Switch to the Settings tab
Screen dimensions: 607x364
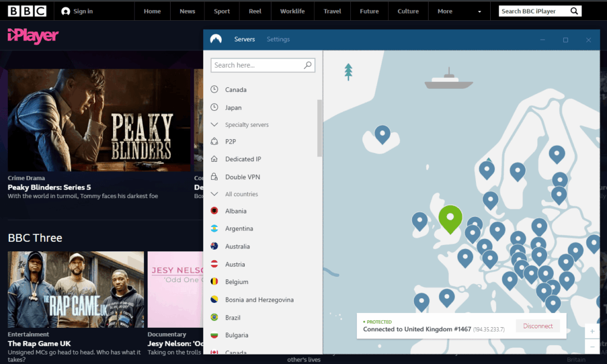click(x=278, y=40)
